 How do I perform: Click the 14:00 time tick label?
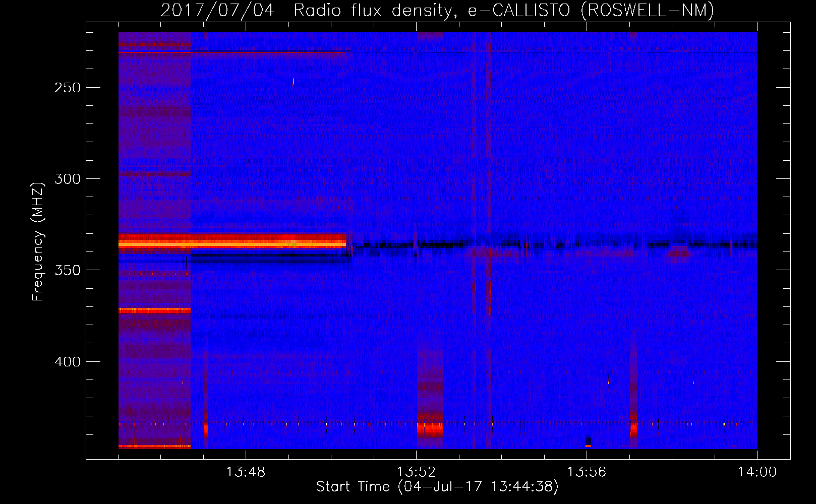pyautogui.click(x=757, y=472)
